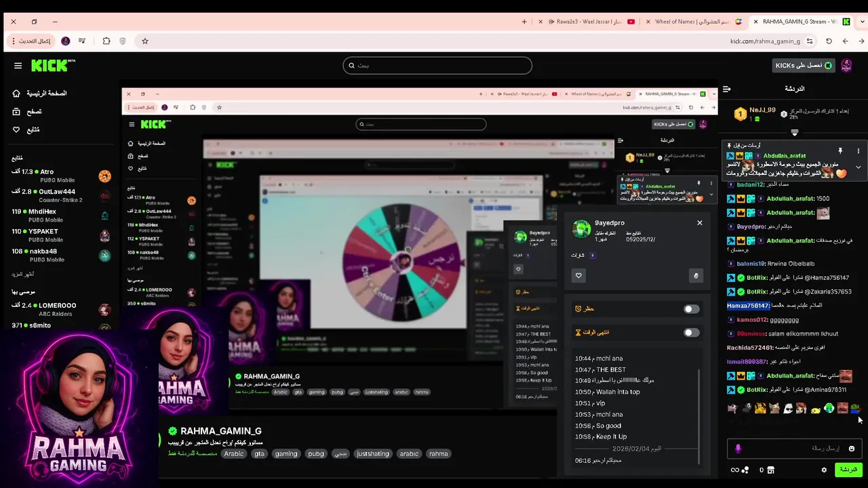Open nakba48 channel in sidebar
Viewport: 868px width, 488px height.
pos(61,256)
